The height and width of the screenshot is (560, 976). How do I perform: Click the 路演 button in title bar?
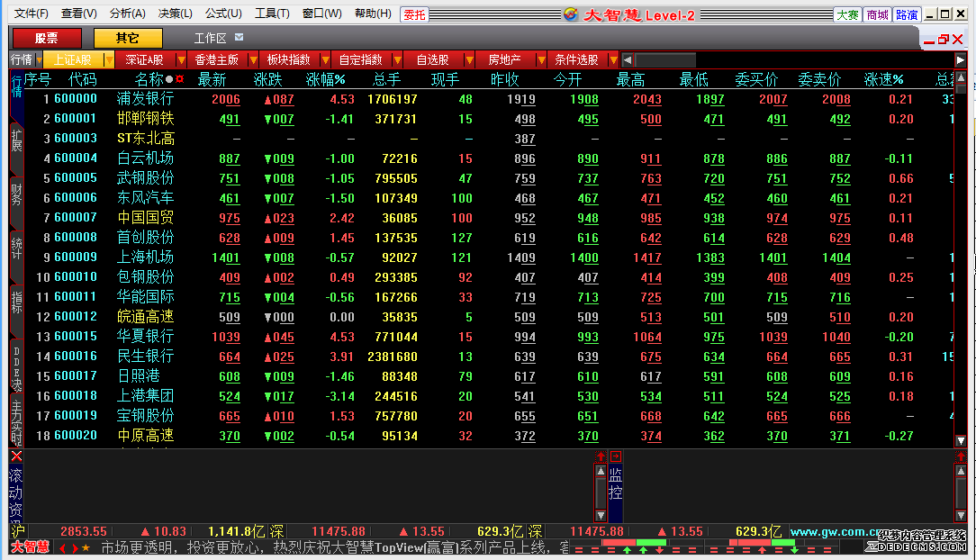click(907, 14)
